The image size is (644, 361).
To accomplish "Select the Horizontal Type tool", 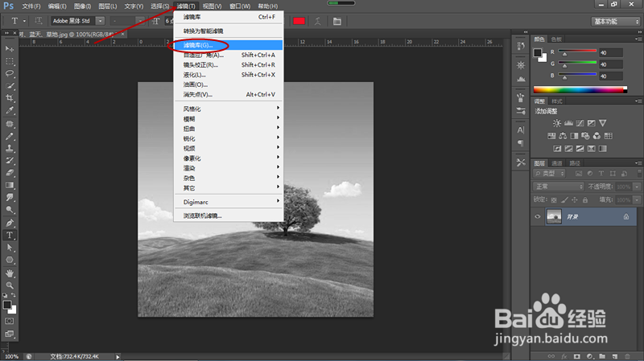I will click(10, 236).
